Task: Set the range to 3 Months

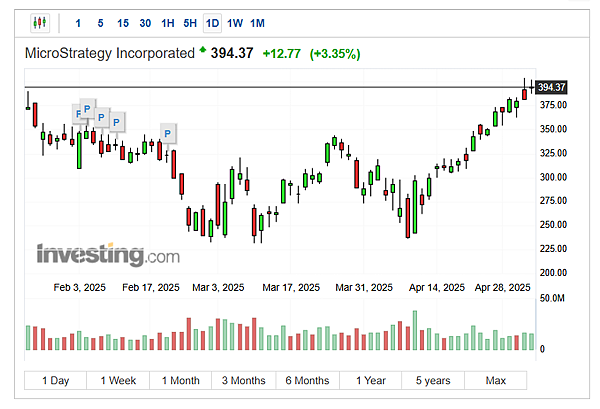Action: tap(243, 380)
